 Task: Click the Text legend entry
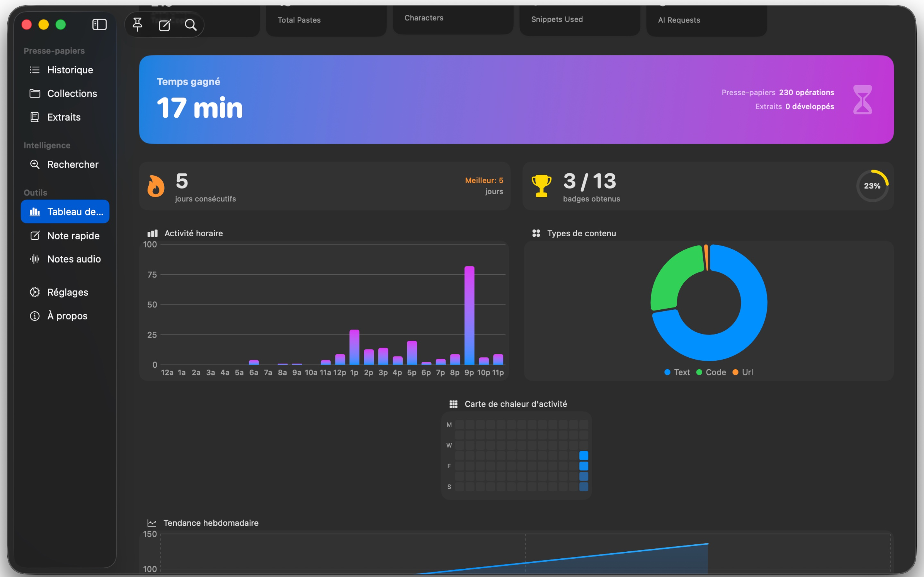pyautogui.click(x=677, y=372)
